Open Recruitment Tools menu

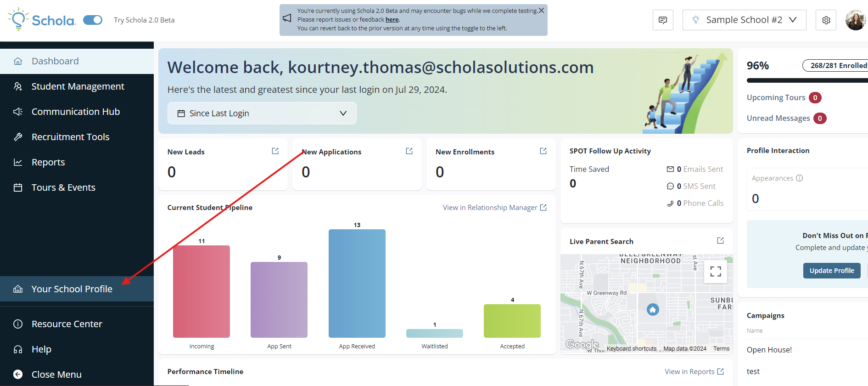point(77,137)
